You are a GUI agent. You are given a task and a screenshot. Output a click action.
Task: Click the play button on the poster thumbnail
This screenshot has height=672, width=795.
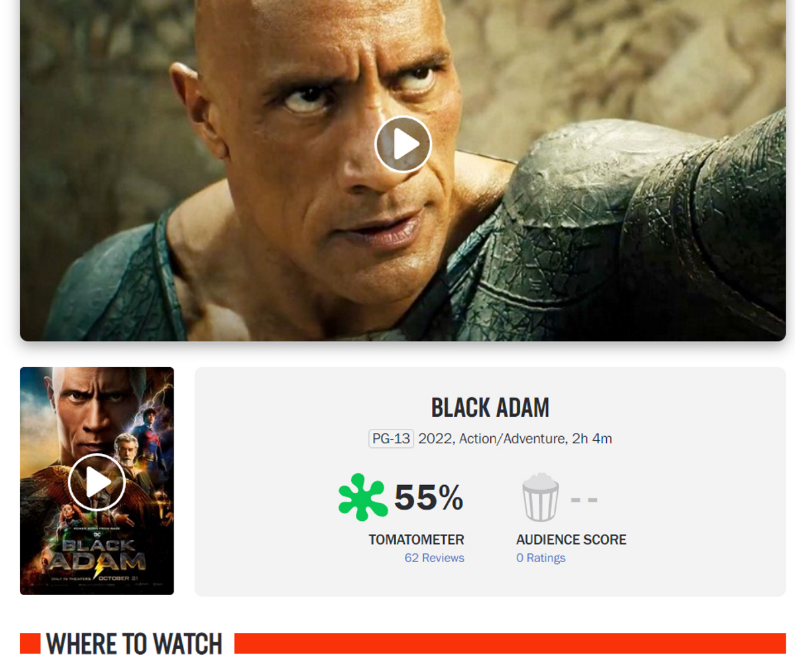tap(97, 482)
